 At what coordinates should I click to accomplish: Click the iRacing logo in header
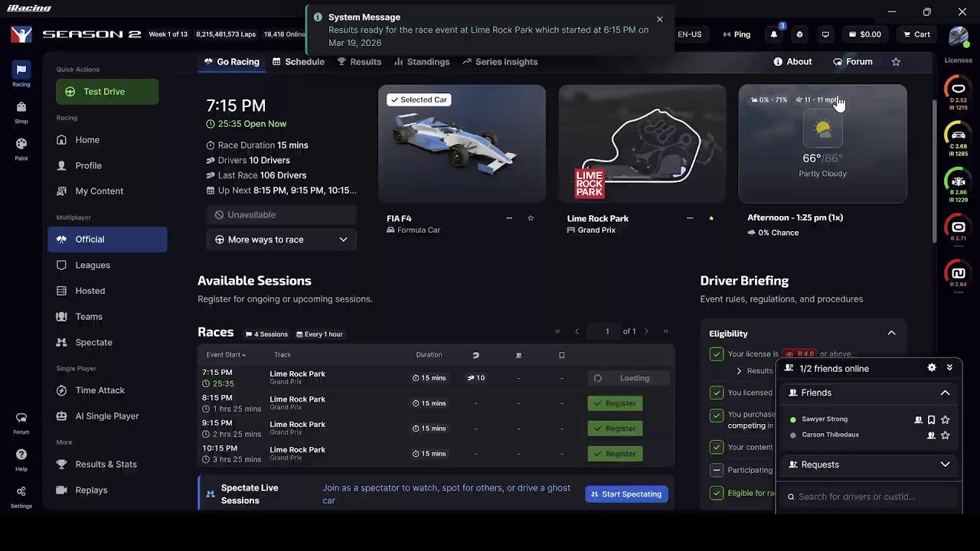point(21,34)
